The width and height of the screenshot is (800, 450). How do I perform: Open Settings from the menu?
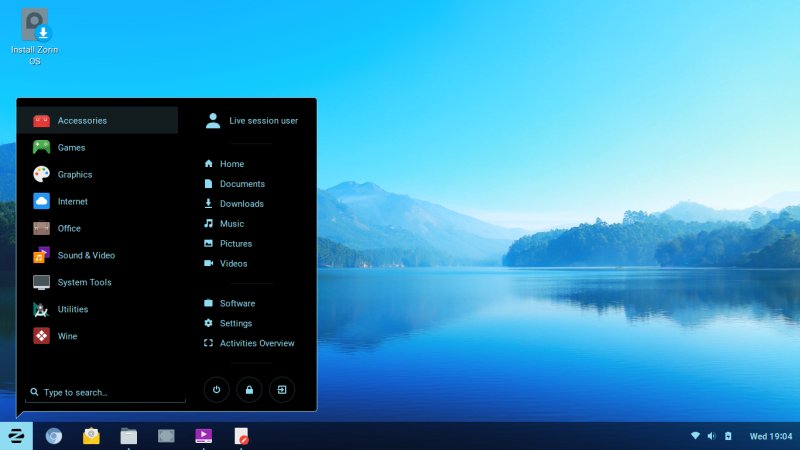click(236, 323)
